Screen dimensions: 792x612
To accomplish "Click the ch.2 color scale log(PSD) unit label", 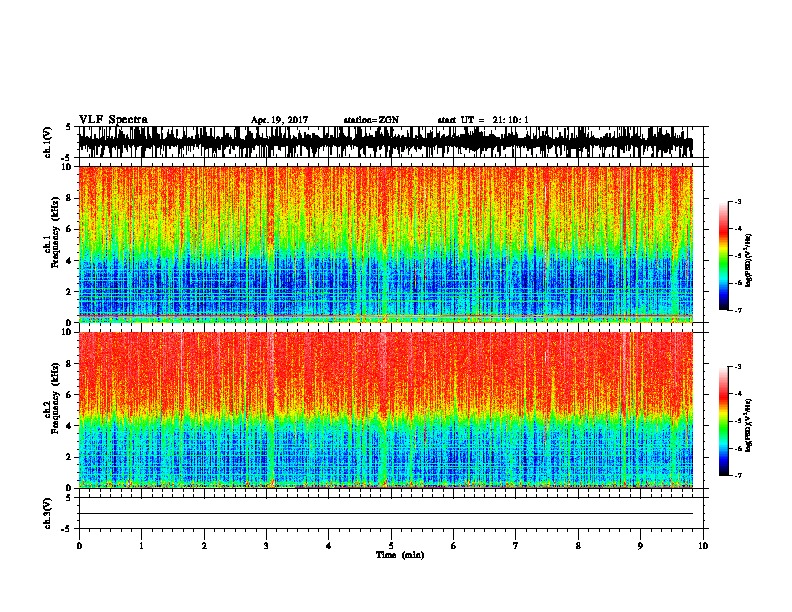I will (749, 426).
